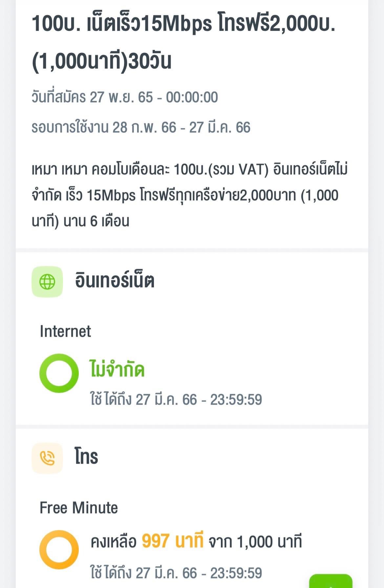Click the Free Minute label
This screenshot has height=588, width=384.
(x=79, y=508)
